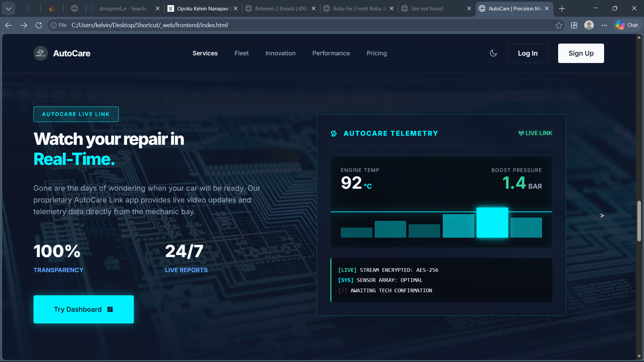The height and width of the screenshot is (362, 644).
Task: Click the Log In button
Action: pyautogui.click(x=528, y=53)
